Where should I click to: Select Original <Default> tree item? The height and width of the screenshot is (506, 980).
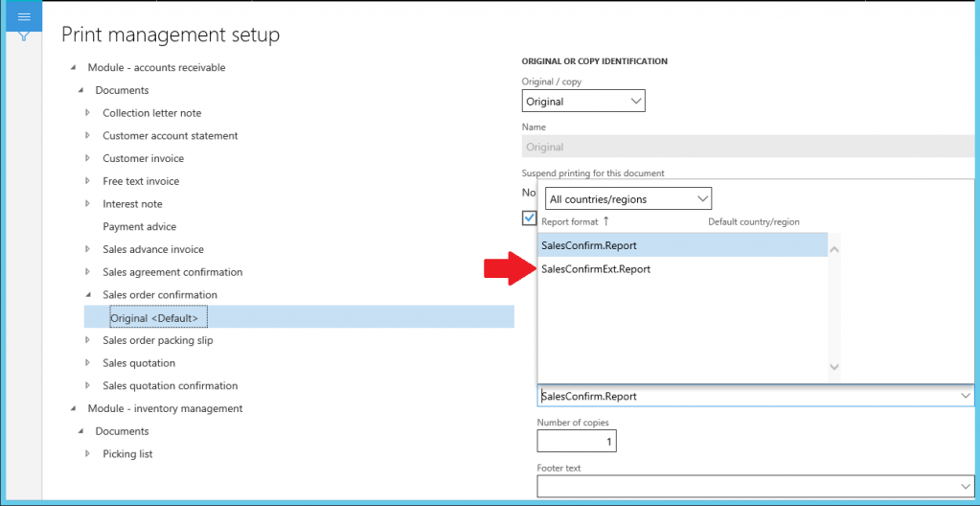[x=299, y=318]
